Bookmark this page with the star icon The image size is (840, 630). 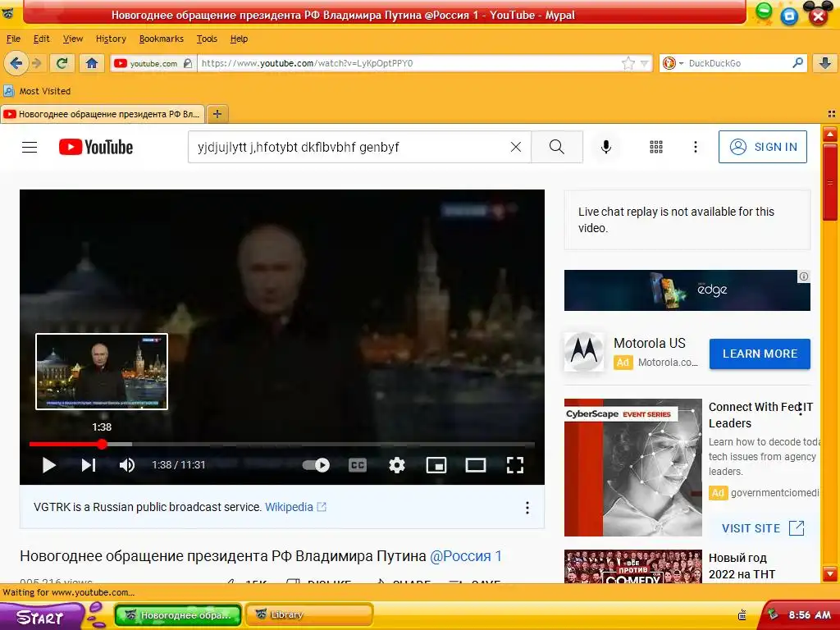point(628,64)
